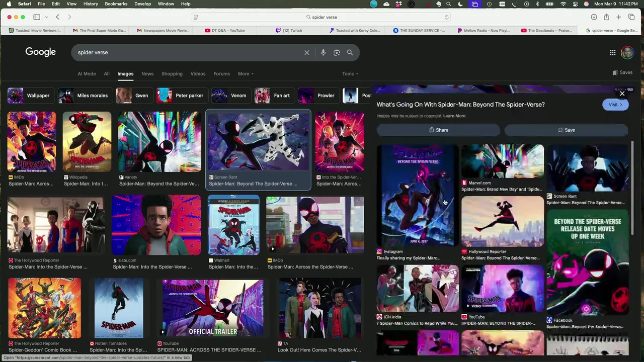Open Wi-Fi status in menu bar
The image size is (644, 362).
coord(563,4)
